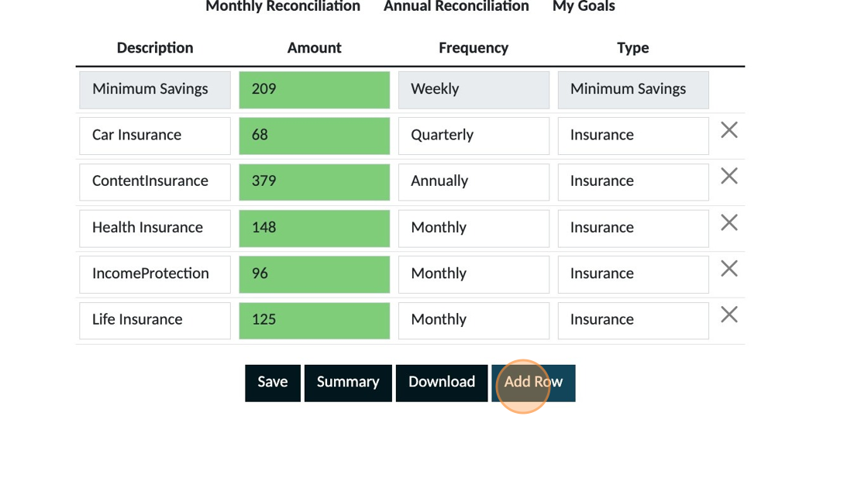Remove the Car Insurance row
The height and width of the screenshot is (485, 868).
pyautogui.click(x=729, y=130)
